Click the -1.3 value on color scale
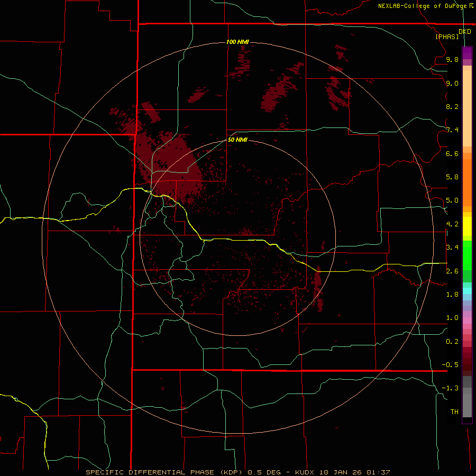Image resolution: width=476 pixels, height=476 pixels. click(x=450, y=388)
